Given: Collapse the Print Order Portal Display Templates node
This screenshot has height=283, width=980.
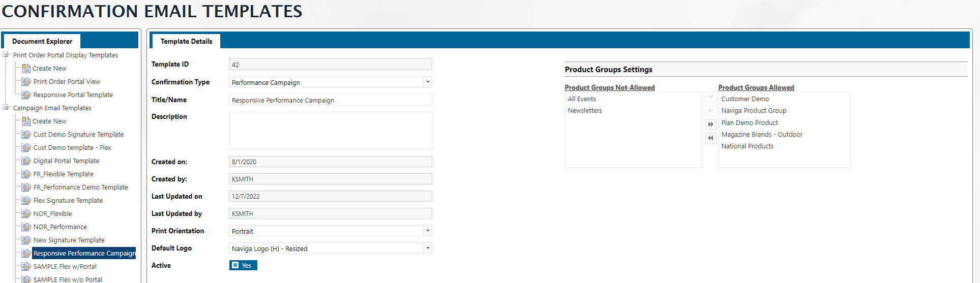Looking at the screenshot, I should [x=6, y=55].
